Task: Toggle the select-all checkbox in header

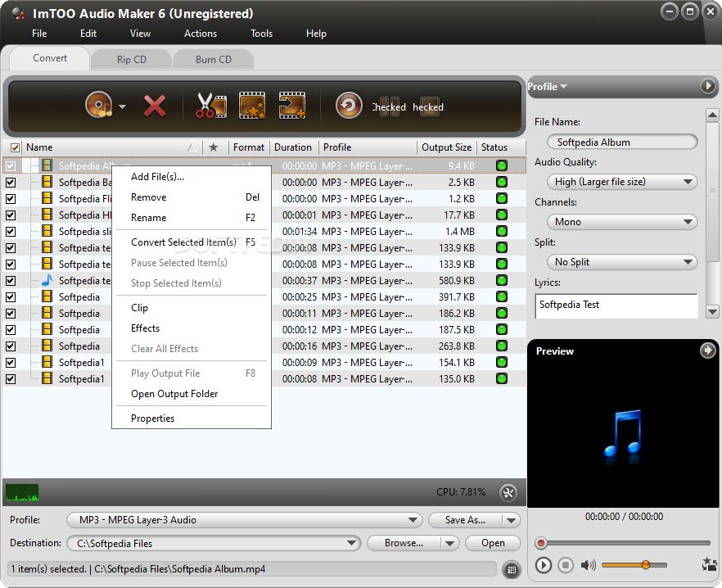Action: coord(16,147)
